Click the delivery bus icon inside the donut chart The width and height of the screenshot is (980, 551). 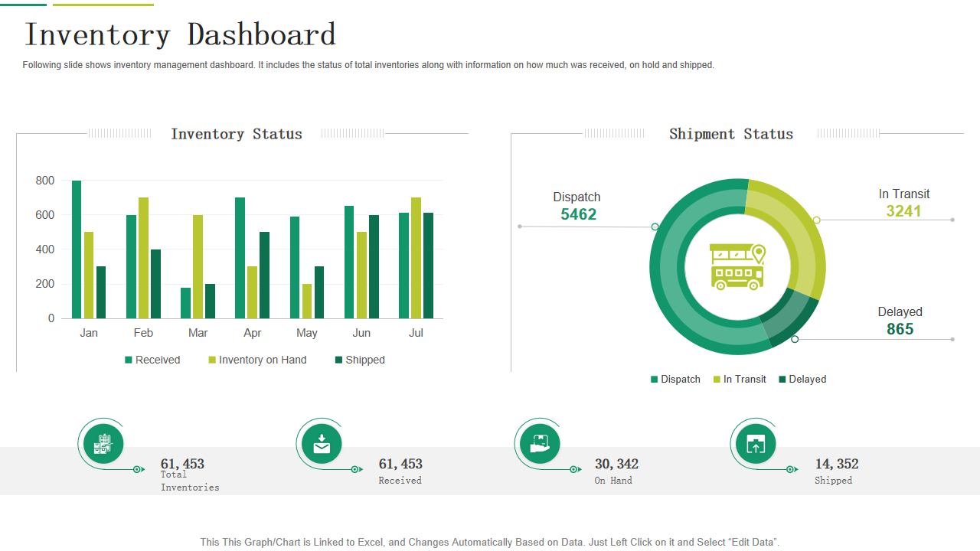737,266
